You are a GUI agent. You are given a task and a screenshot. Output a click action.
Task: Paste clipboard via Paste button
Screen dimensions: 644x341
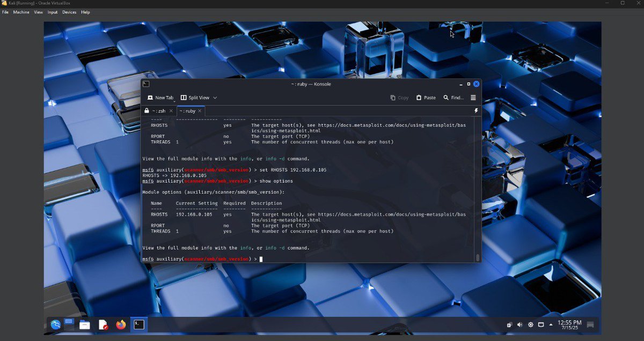coord(426,98)
